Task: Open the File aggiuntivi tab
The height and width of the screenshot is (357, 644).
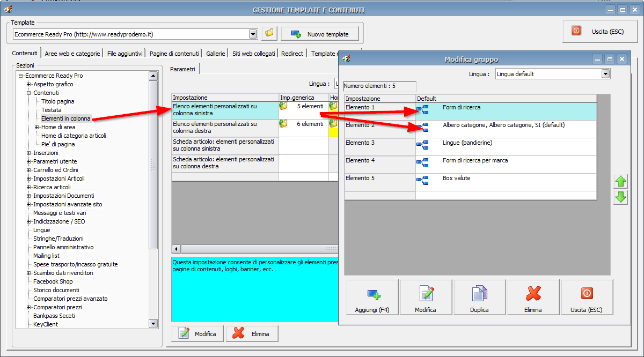Action: 125,54
